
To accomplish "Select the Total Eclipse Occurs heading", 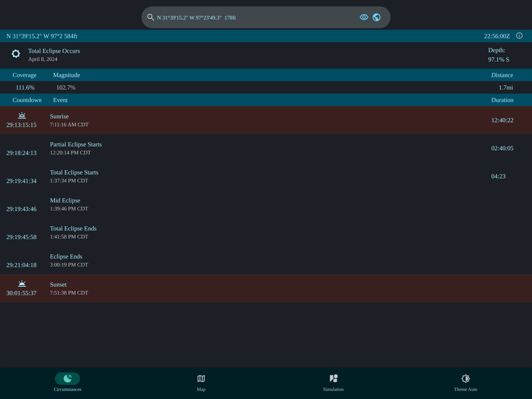I will click(x=54, y=51).
